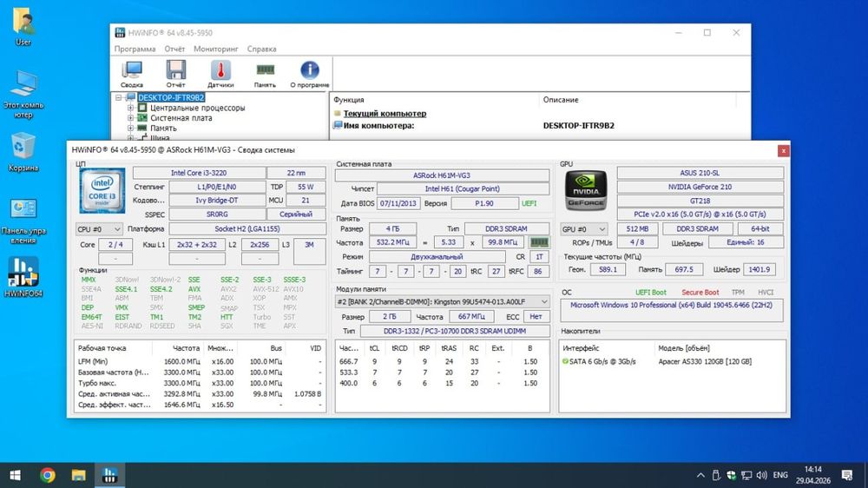Collapse the DESKTOP-IFTR9B2 root node
Viewport: 868px width, 488px height.
[x=118, y=98]
